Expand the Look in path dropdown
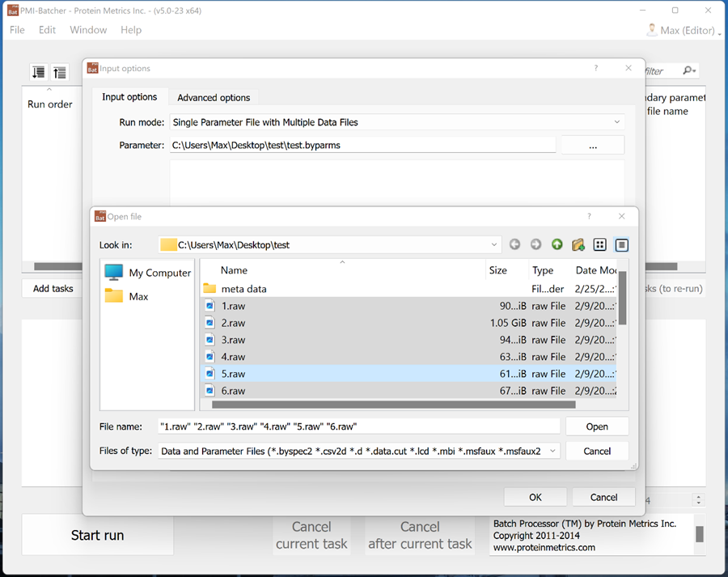 pyautogui.click(x=494, y=244)
